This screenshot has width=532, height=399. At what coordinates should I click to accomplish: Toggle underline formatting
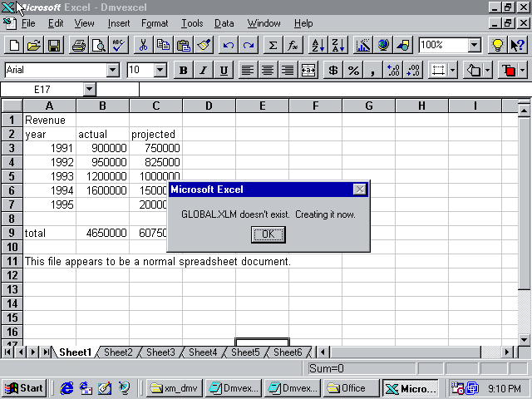[x=224, y=70]
